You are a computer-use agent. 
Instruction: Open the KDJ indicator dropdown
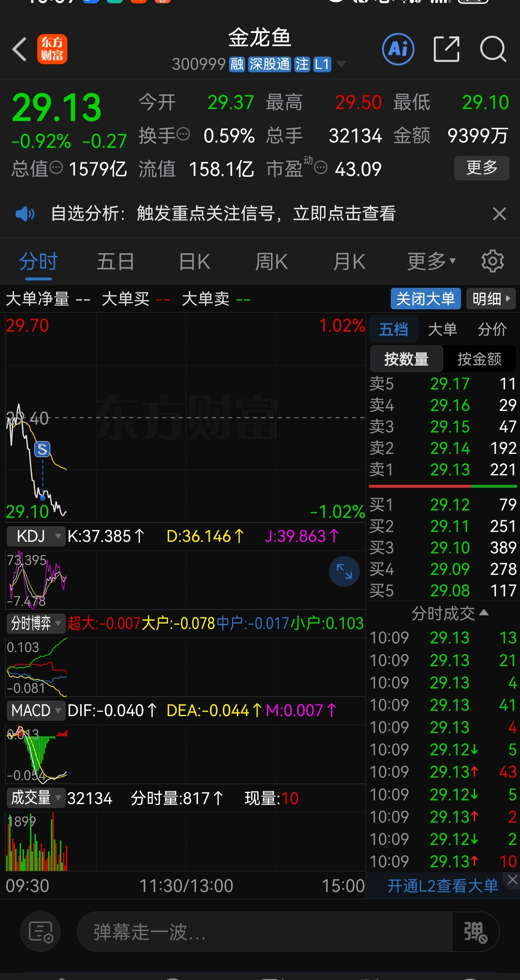[x=36, y=536]
